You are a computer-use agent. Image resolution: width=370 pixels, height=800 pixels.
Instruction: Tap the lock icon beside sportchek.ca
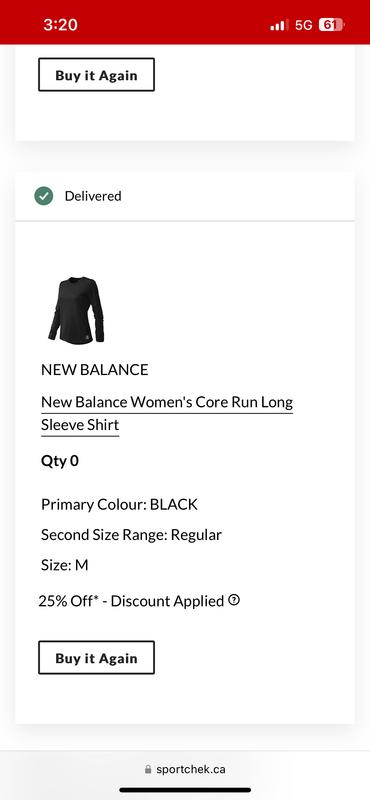148,769
